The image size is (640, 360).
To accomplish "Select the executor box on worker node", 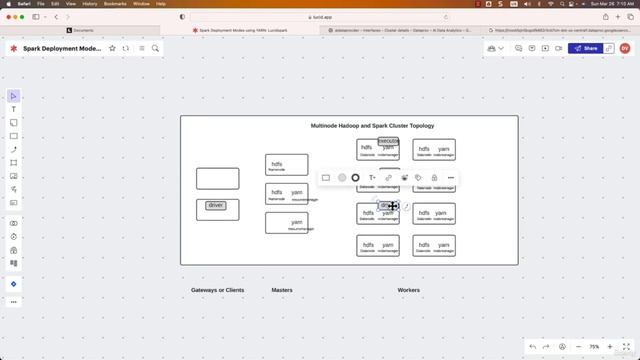I will 388,141.
